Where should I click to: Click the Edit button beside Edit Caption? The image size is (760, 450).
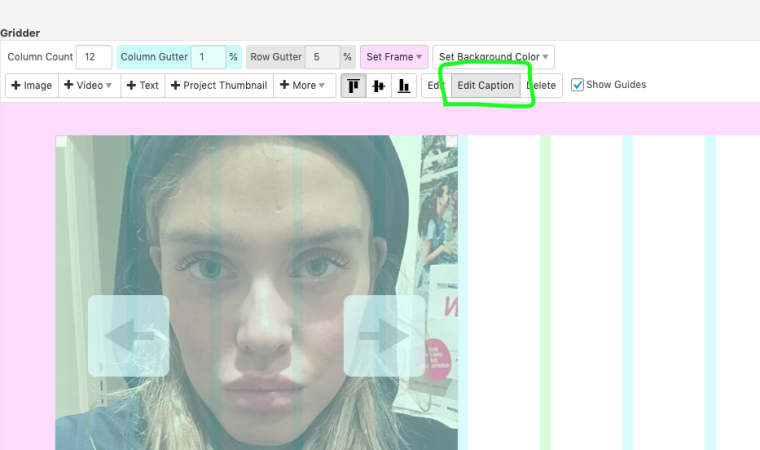click(435, 86)
